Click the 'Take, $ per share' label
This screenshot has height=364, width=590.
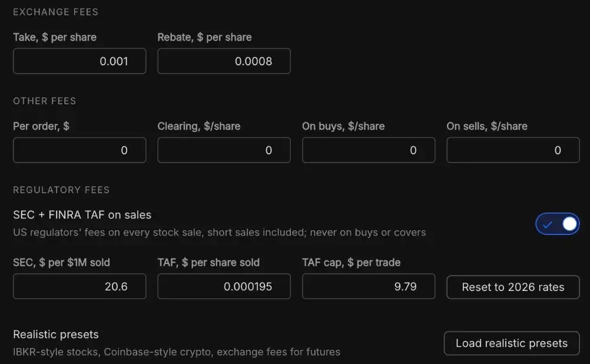click(55, 37)
